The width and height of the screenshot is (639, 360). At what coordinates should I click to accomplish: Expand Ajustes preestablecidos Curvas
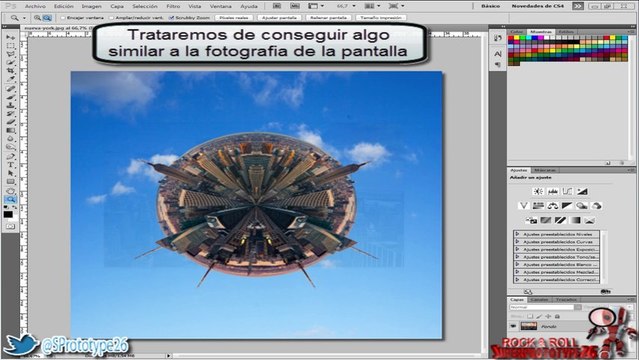click(x=518, y=242)
